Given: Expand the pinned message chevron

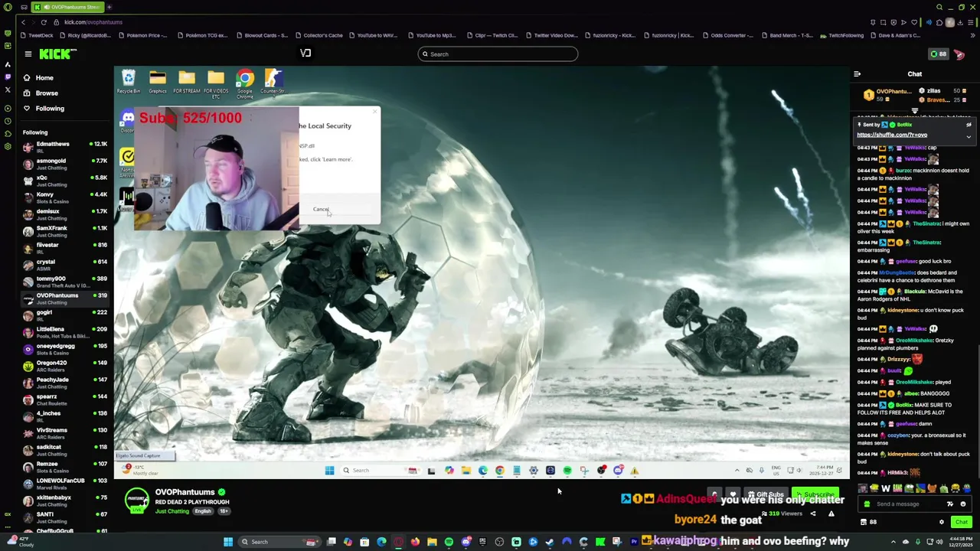Looking at the screenshot, I should (x=969, y=137).
